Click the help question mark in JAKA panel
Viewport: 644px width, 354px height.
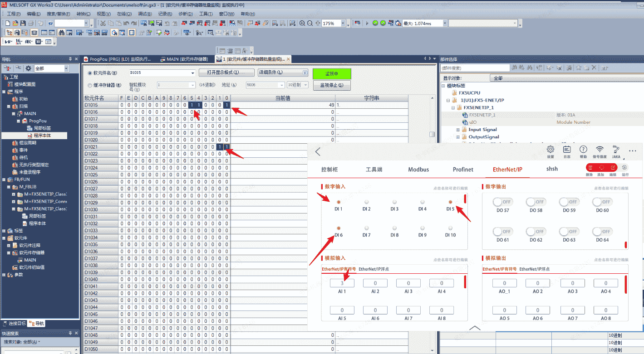583,150
